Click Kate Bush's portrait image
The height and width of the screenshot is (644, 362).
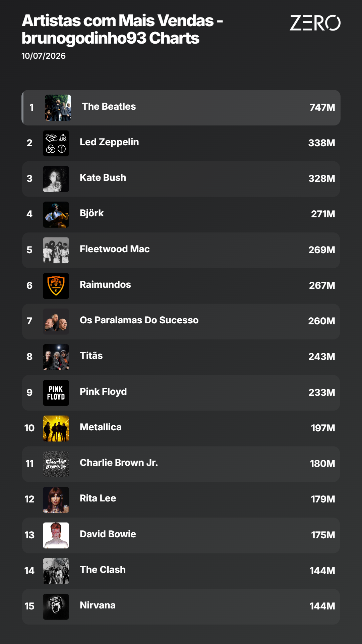[56, 179]
